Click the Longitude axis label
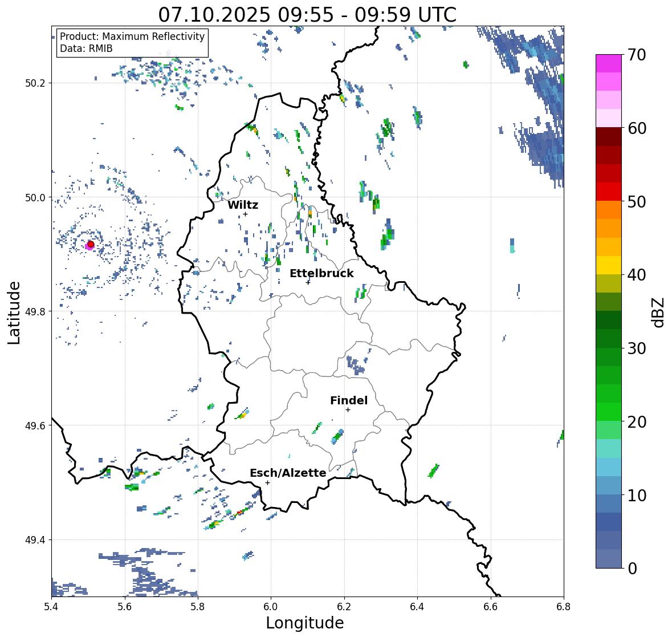The width and height of the screenshot is (672, 637). tap(305, 622)
